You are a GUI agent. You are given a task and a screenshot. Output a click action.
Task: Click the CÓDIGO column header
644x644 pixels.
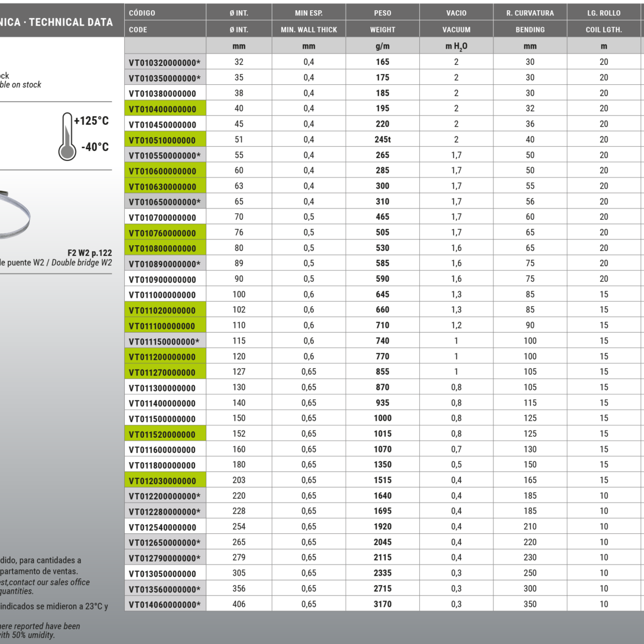coord(142,13)
